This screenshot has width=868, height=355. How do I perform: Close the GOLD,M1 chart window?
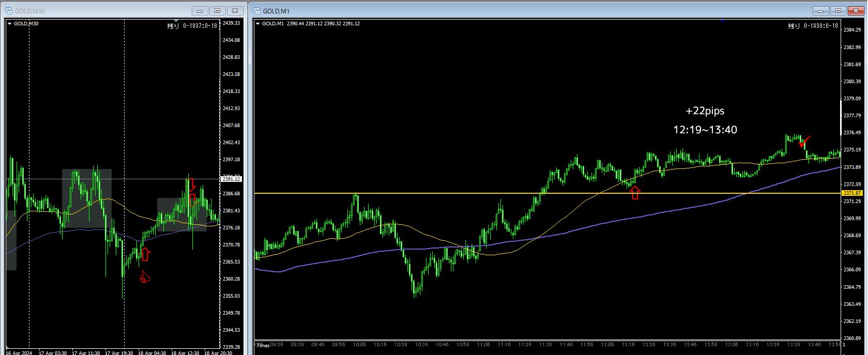tap(855, 10)
